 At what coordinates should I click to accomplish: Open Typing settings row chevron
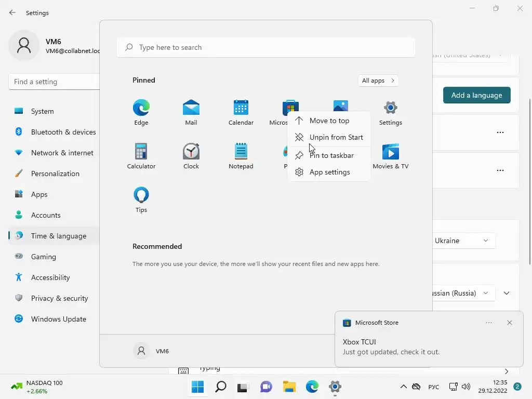pyautogui.click(x=506, y=371)
